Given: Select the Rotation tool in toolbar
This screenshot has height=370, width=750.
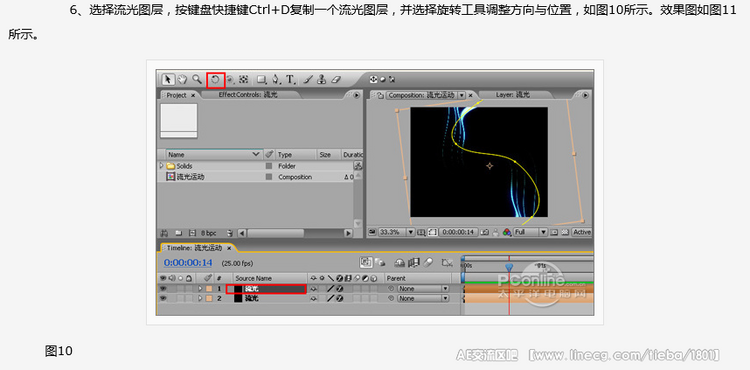Looking at the screenshot, I should pos(216,79).
